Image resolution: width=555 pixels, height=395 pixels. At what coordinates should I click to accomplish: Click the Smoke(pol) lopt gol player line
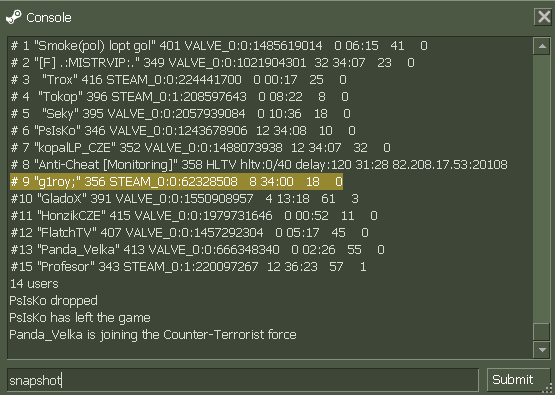point(219,46)
